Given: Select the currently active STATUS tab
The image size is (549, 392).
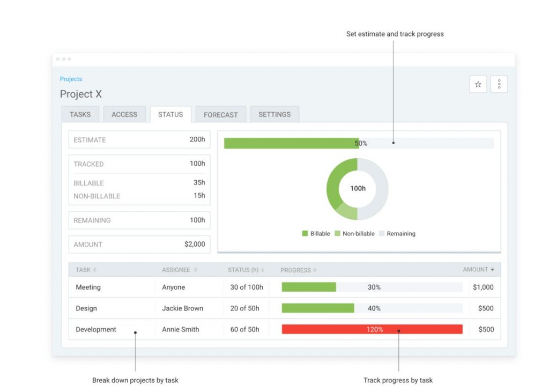Looking at the screenshot, I should coord(170,114).
